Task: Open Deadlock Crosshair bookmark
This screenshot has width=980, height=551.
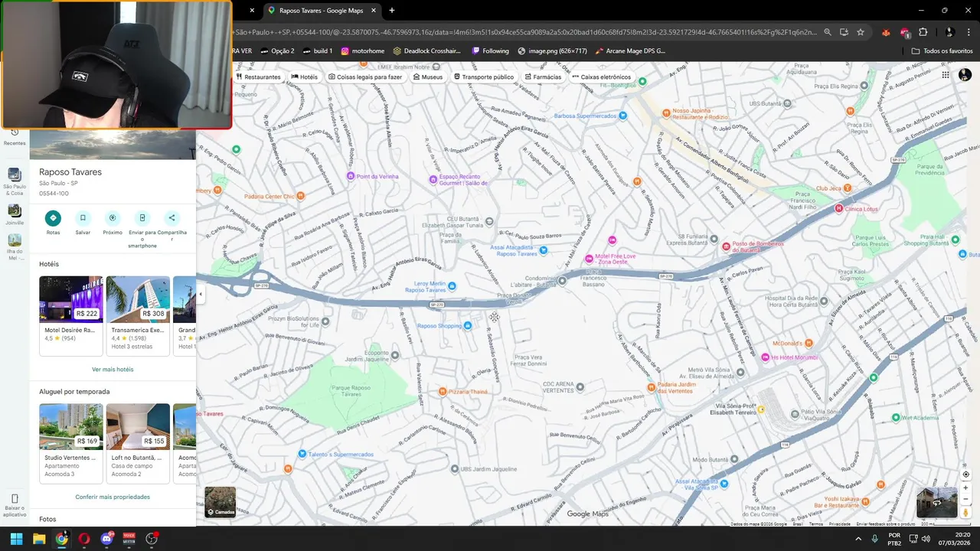Action: coord(427,51)
